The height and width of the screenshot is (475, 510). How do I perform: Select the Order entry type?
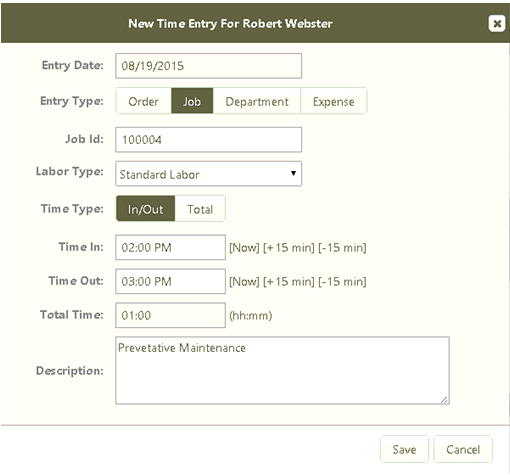pos(144,101)
